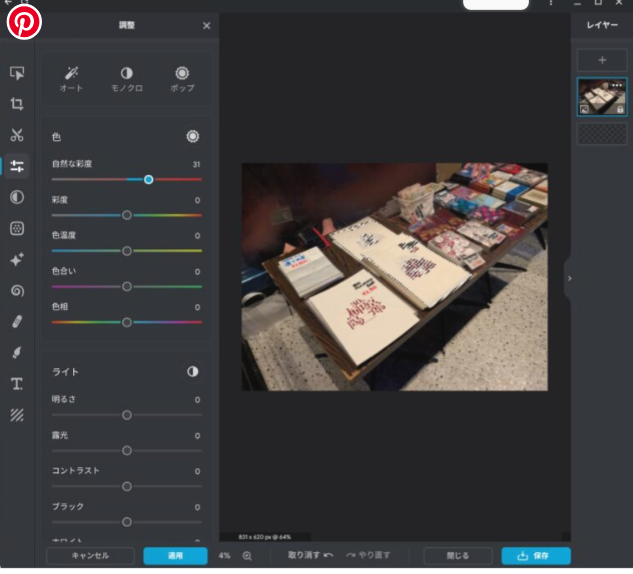Open the three-dot menu in title bar

[x=550, y=4]
